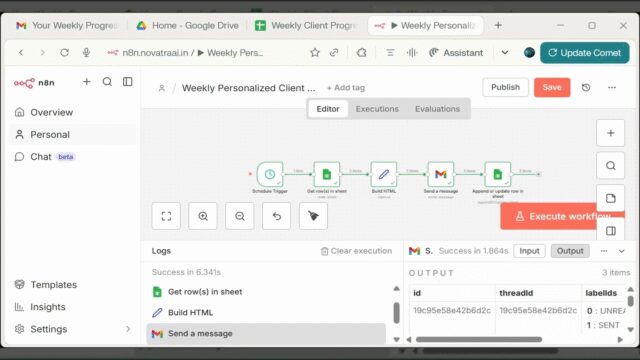Open the Send a message Gmail node
The height and width of the screenshot is (360, 640).
click(x=440, y=174)
